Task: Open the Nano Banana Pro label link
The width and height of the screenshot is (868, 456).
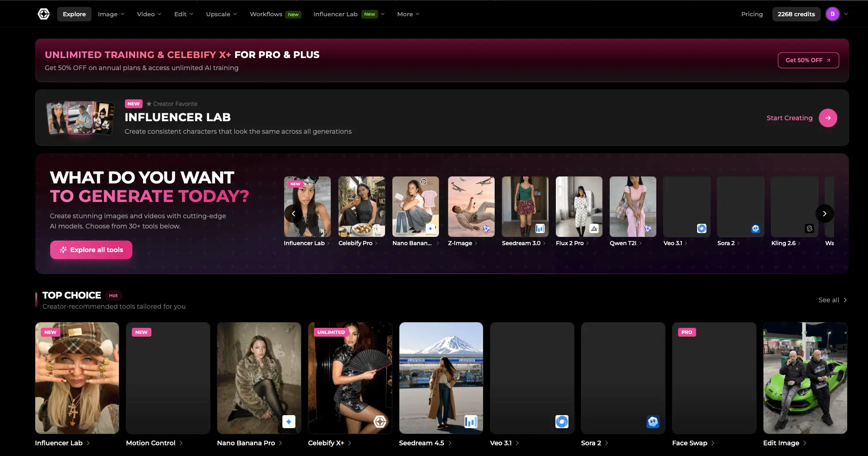Action: [249, 443]
